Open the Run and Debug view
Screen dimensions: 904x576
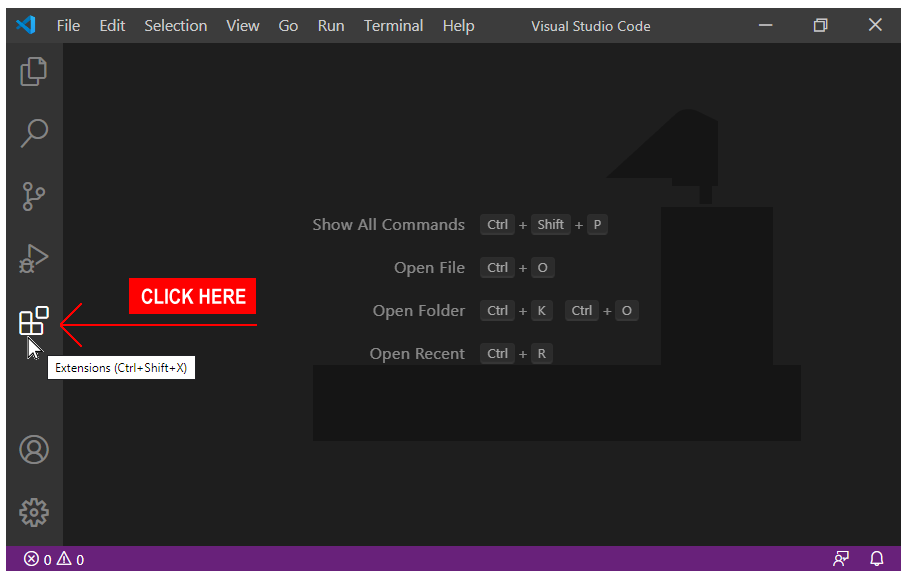[x=34, y=259]
